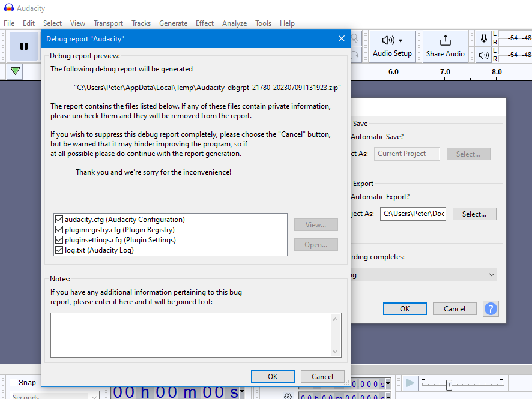Screen dimensions: 532x399
Task: Expand the dropdown under 'recording completes'
Action: click(x=490, y=274)
